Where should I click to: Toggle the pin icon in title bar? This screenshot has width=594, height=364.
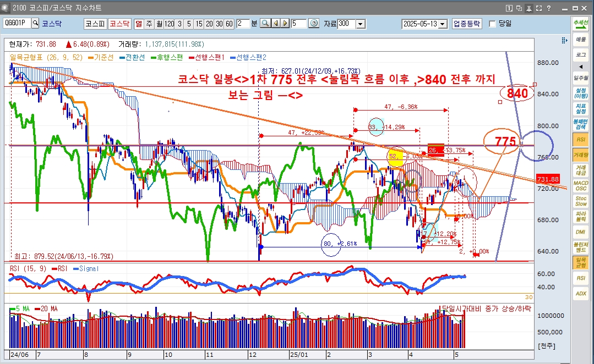click(529, 8)
